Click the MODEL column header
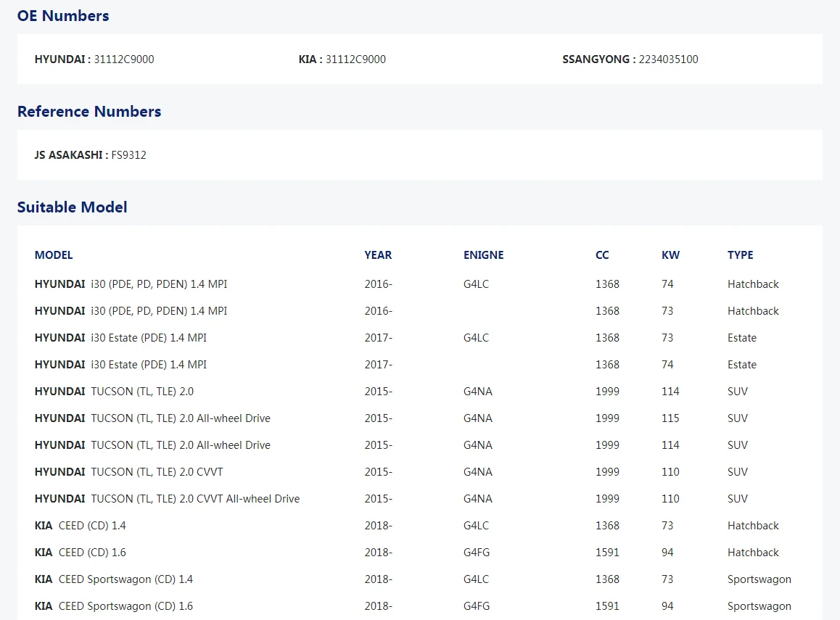The image size is (840, 620). tap(54, 255)
